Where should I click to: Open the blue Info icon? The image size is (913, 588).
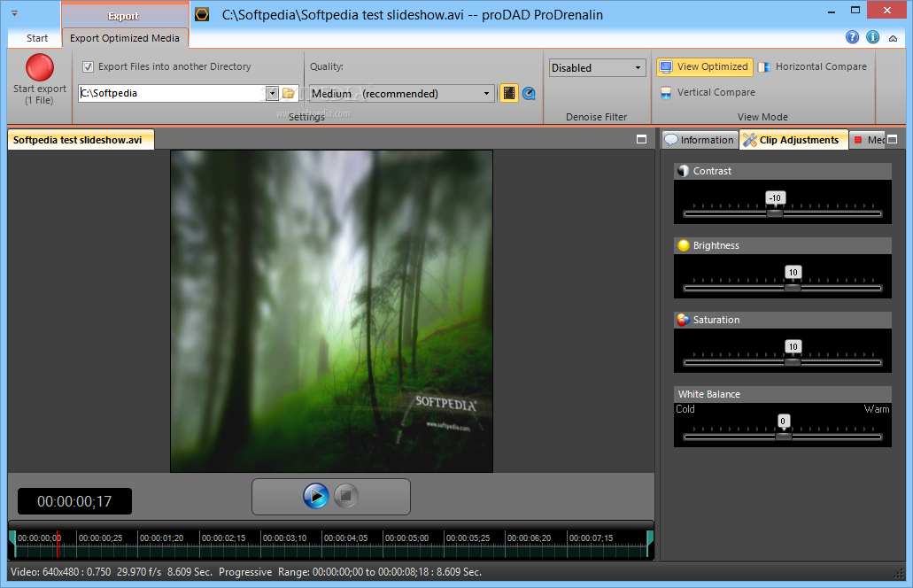tap(872, 37)
